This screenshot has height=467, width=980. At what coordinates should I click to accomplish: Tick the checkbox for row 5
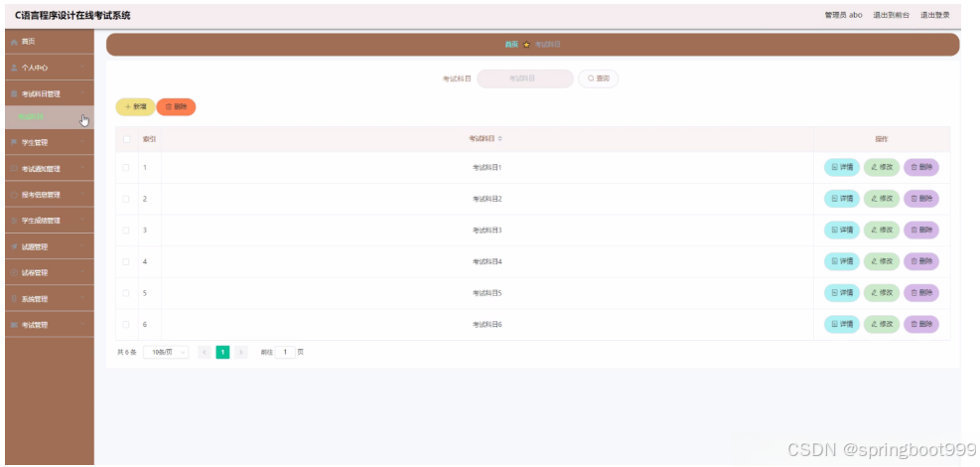click(x=126, y=292)
